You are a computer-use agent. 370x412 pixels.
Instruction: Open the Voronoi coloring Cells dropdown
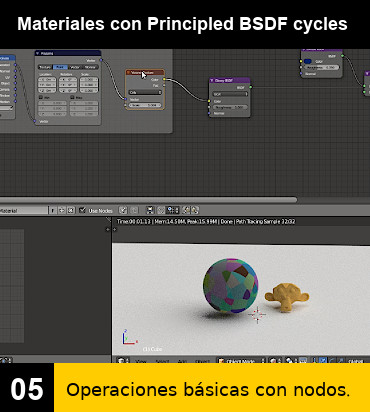point(145,92)
